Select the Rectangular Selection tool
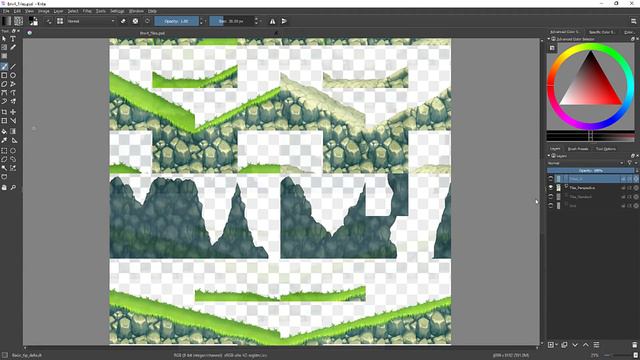Image resolution: width=640 pixels, height=360 pixels. pyautogui.click(x=4, y=151)
